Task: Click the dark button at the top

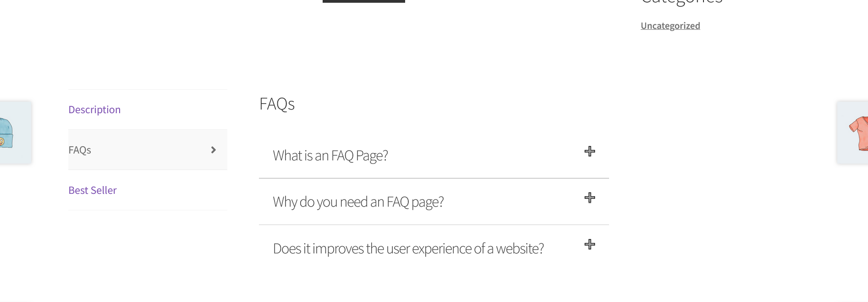Action: pos(363,1)
